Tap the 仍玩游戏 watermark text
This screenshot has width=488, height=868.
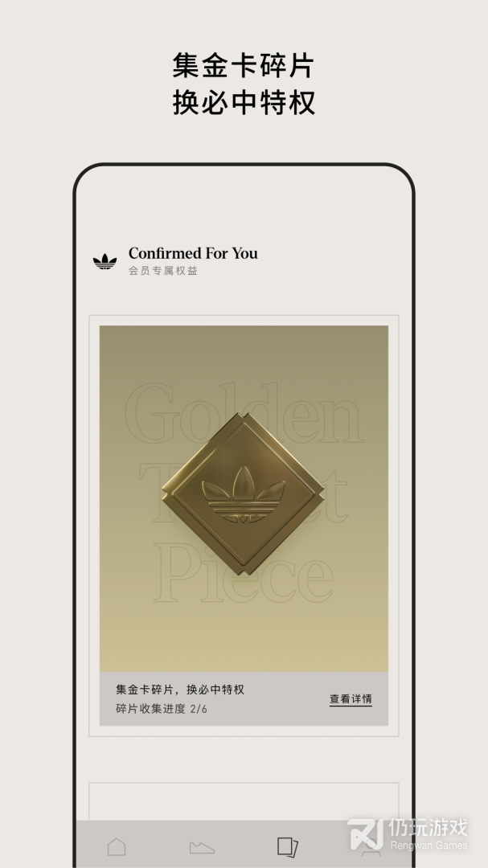pyautogui.click(x=428, y=828)
